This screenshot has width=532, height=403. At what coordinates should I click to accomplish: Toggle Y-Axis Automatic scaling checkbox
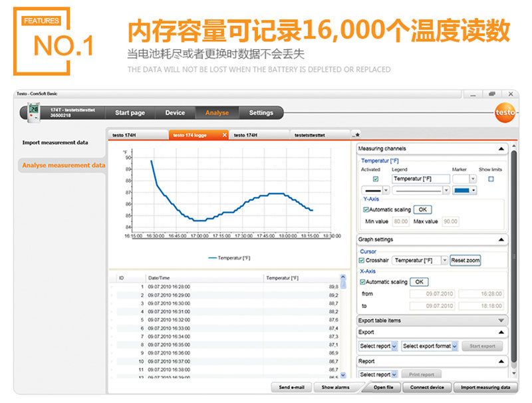[x=366, y=209]
